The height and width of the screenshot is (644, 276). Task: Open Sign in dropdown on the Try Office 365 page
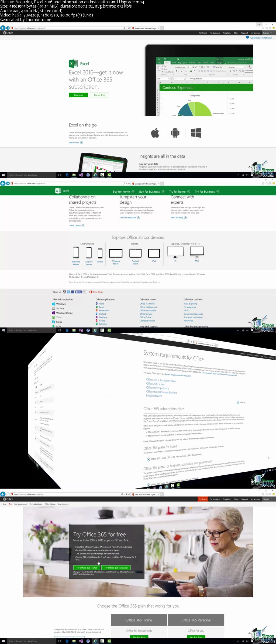pos(267,499)
